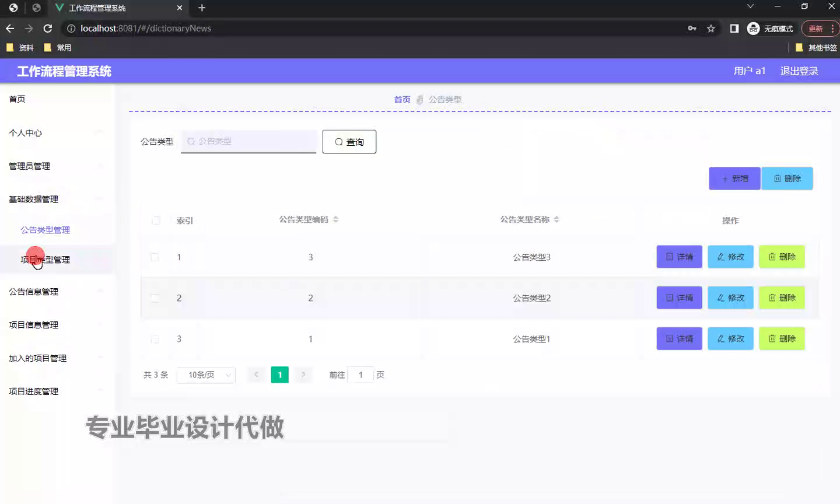840x504 pixels.
Task: Select 公告类型管理 in the sidebar
Action: [x=45, y=230]
